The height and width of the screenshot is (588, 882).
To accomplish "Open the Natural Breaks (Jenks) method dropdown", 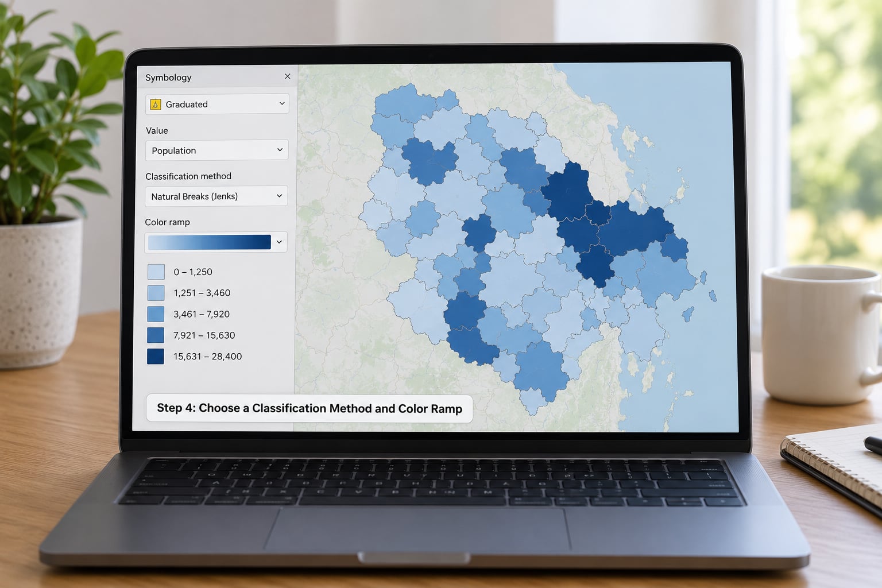I will click(x=216, y=196).
